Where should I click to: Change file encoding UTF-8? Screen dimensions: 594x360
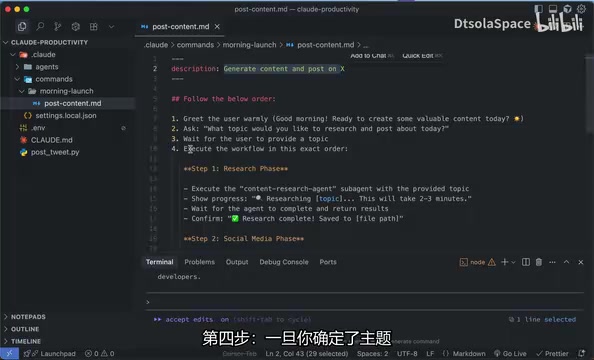pyautogui.click(x=407, y=354)
